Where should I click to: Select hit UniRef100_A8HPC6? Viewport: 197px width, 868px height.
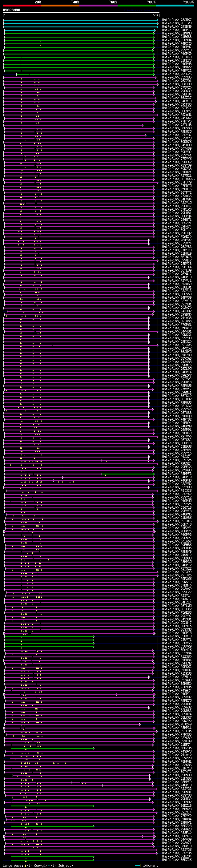177,531
